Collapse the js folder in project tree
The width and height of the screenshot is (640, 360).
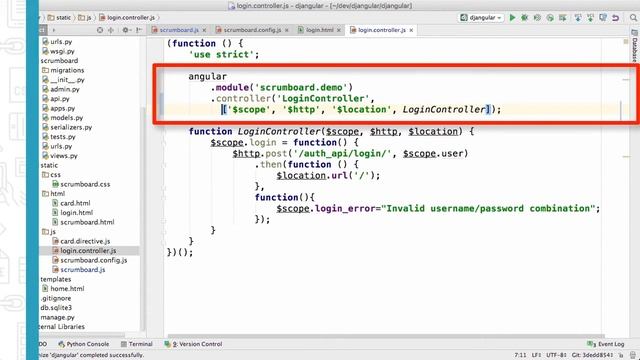coord(49,231)
